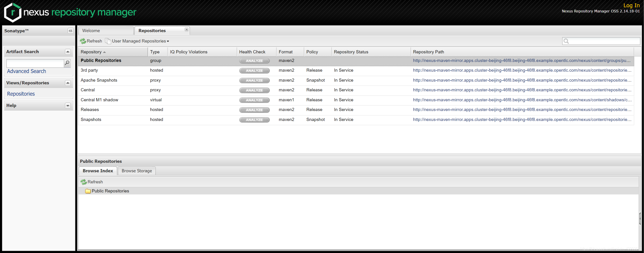Expand the Help panel

click(x=68, y=106)
